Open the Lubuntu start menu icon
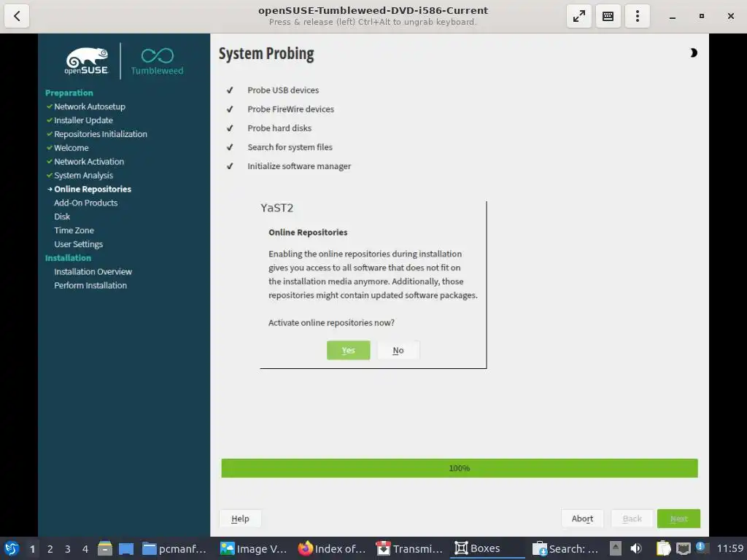 [12, 548]
